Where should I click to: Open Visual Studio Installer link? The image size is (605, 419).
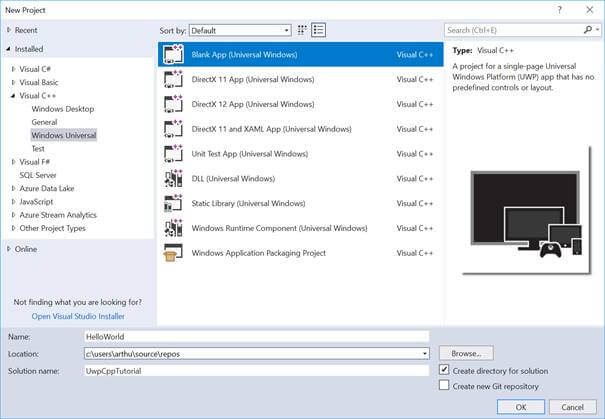(x=78, y=316)
